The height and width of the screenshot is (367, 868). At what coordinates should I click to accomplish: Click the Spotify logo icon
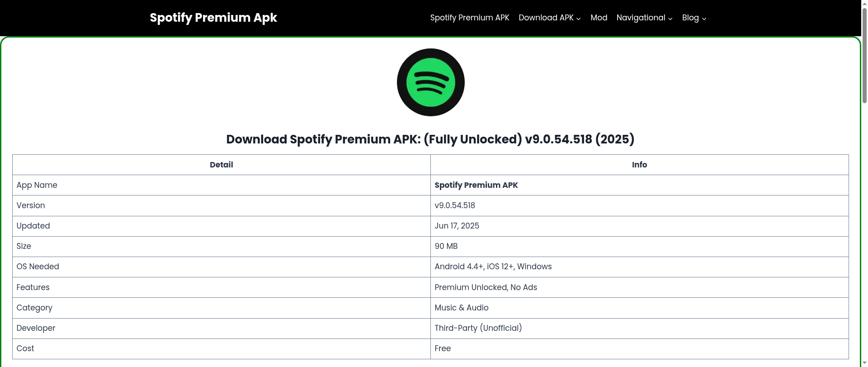[430, 82]
